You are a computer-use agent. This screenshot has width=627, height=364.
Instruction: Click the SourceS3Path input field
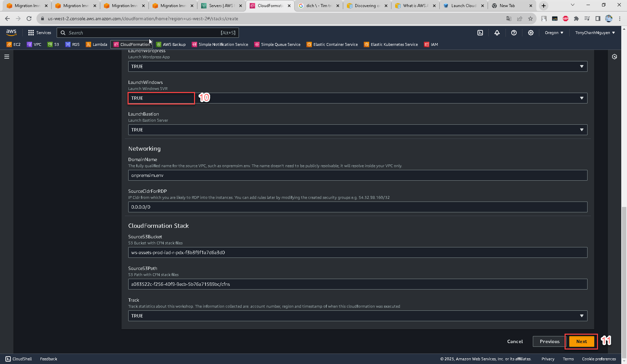[358, 284]
